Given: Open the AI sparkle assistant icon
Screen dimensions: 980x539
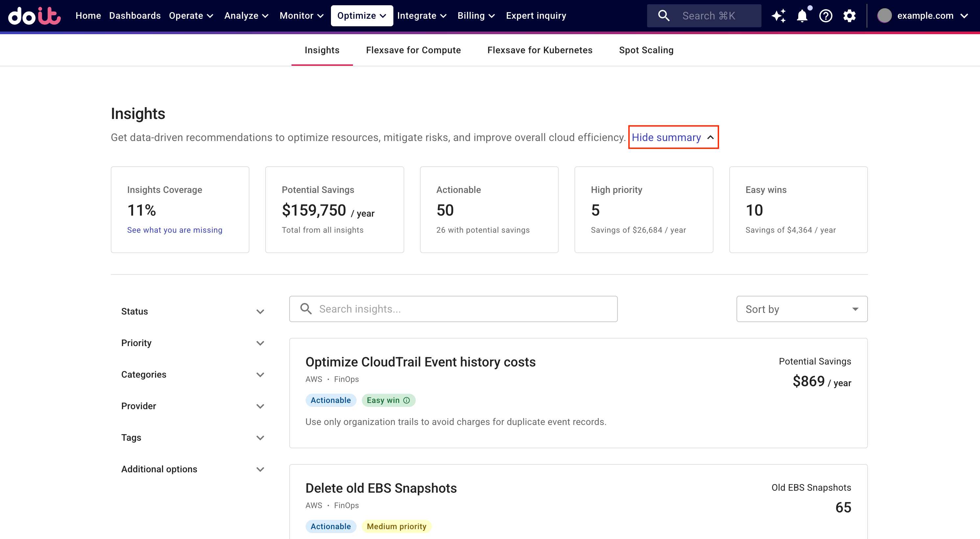Looking at the screenshot, I should coord(778,15).
